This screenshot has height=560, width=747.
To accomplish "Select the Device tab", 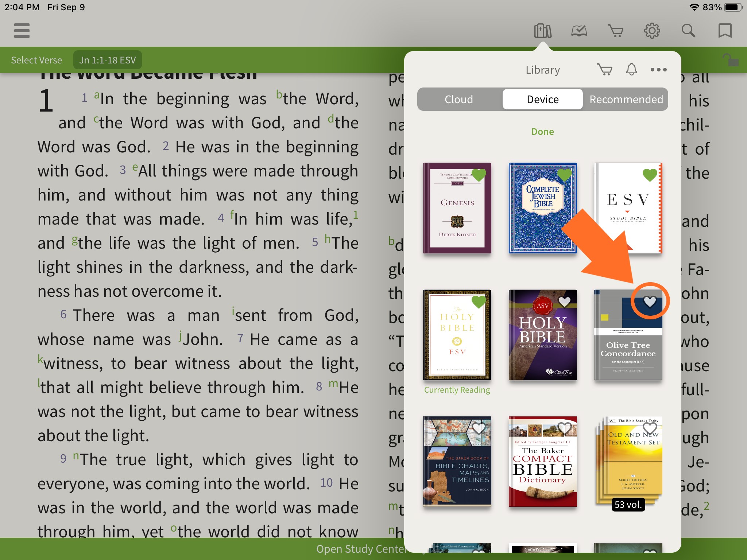I will coord(543,99).
